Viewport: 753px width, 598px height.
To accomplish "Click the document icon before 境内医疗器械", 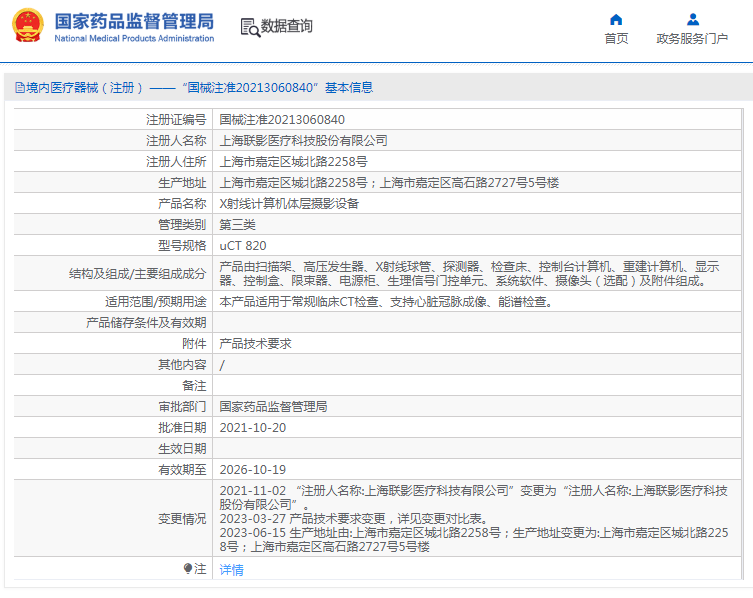I will (20, 87).
